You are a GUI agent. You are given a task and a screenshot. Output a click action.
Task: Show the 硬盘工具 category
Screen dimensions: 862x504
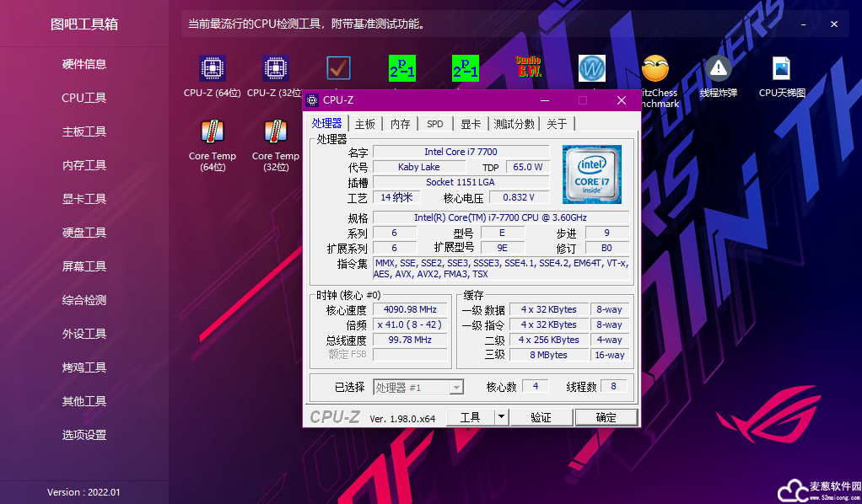[x=84, y=233]
